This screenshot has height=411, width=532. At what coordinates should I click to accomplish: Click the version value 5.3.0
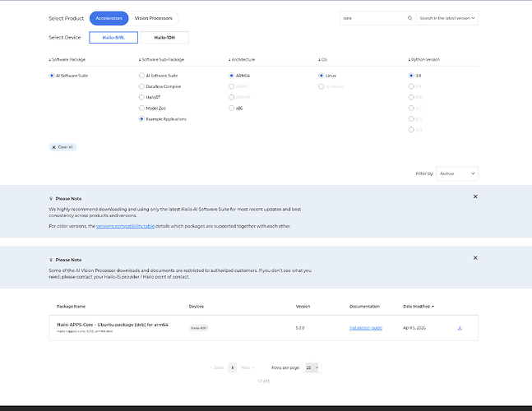pyautogui.click(x=300, y=328)
